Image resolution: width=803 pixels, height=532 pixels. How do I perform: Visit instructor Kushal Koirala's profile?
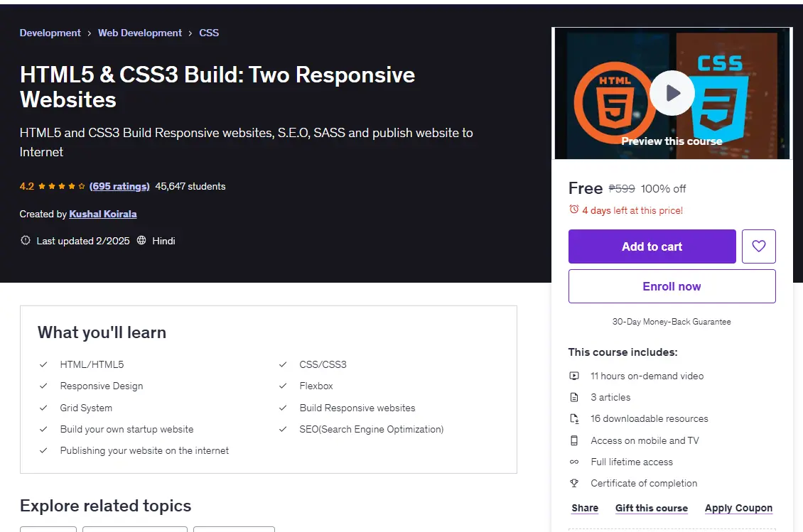pyautogui.click(x=103, y=214)
